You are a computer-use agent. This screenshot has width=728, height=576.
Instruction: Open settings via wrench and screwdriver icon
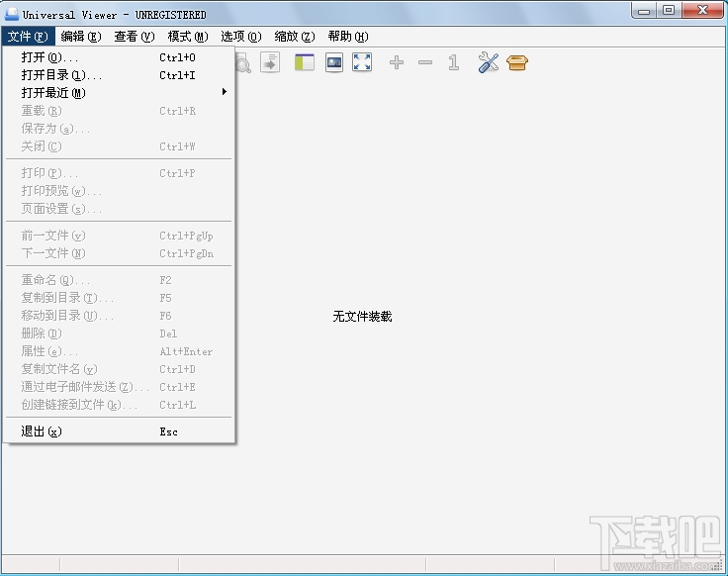(x=488, y=62)
